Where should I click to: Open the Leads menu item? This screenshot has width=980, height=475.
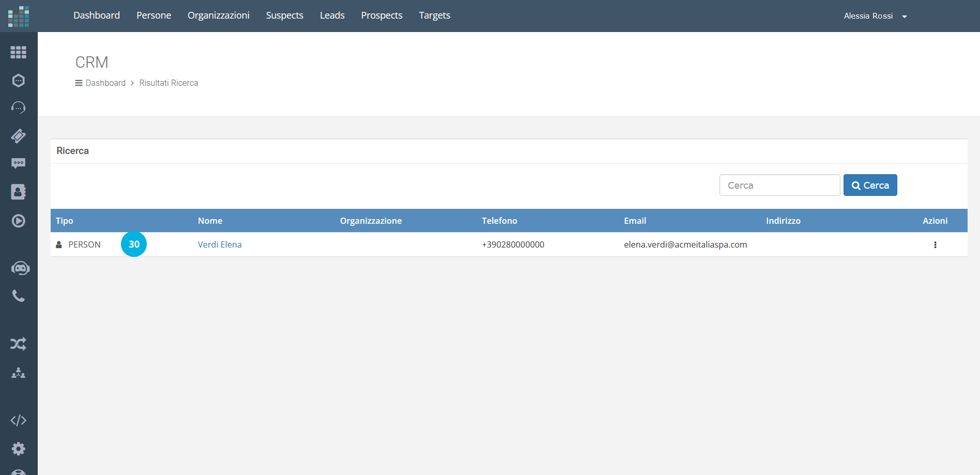tap(332, 16)
